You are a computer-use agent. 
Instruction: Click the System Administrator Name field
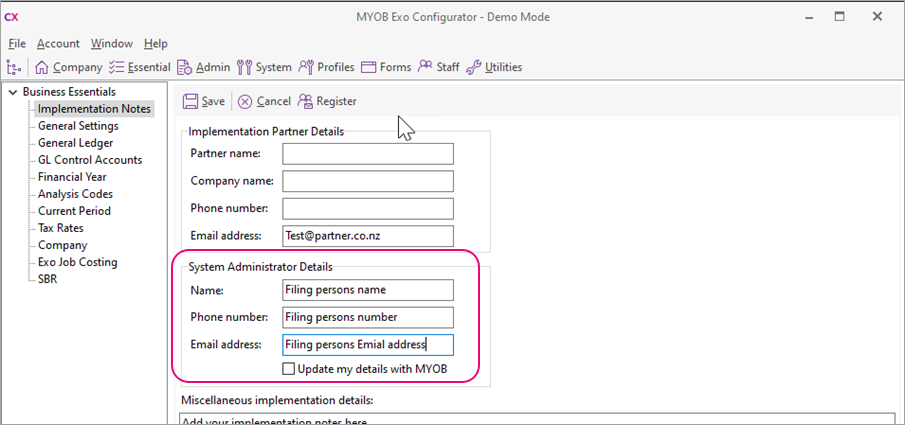pos(367,290)
